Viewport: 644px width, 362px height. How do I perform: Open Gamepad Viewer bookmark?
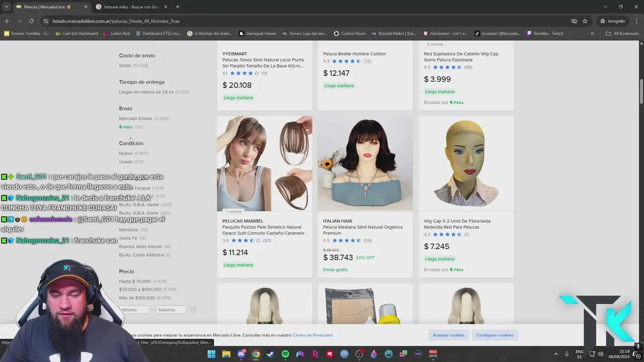click(257, 34)
